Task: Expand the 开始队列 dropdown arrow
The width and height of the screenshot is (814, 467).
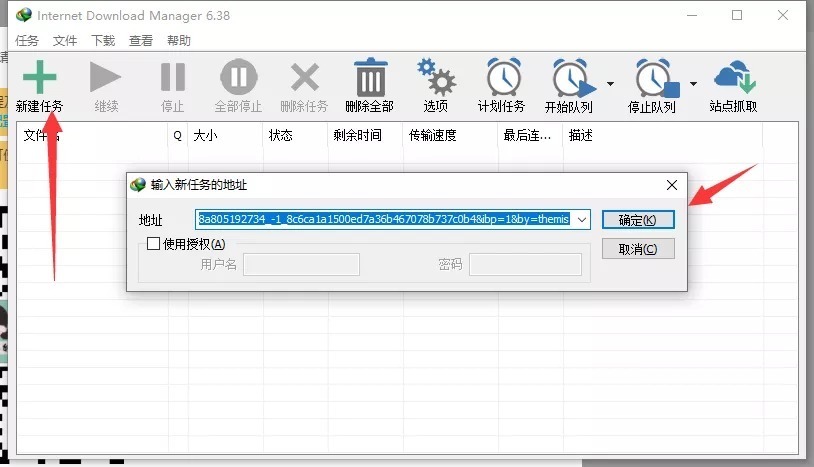Action: click(610, 84)
